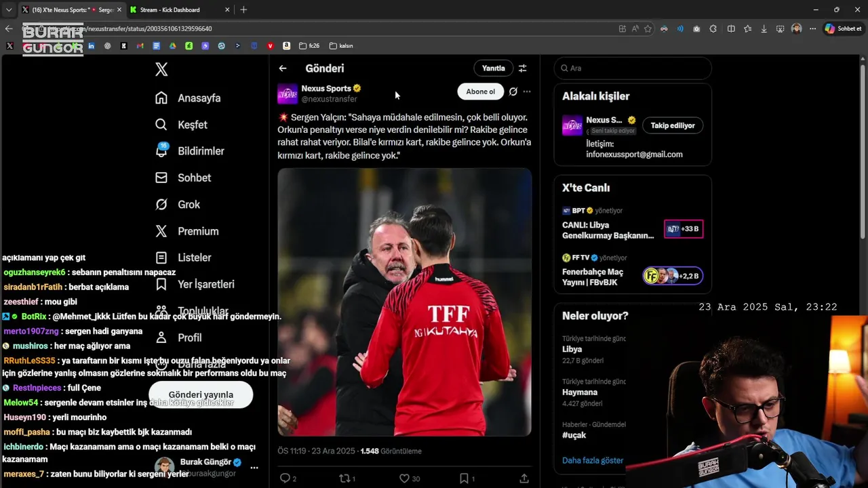Viewport: 868px width, 488px height.
Task: Click the read aloud icon in address bar
Action: click(x=635, y=28)
